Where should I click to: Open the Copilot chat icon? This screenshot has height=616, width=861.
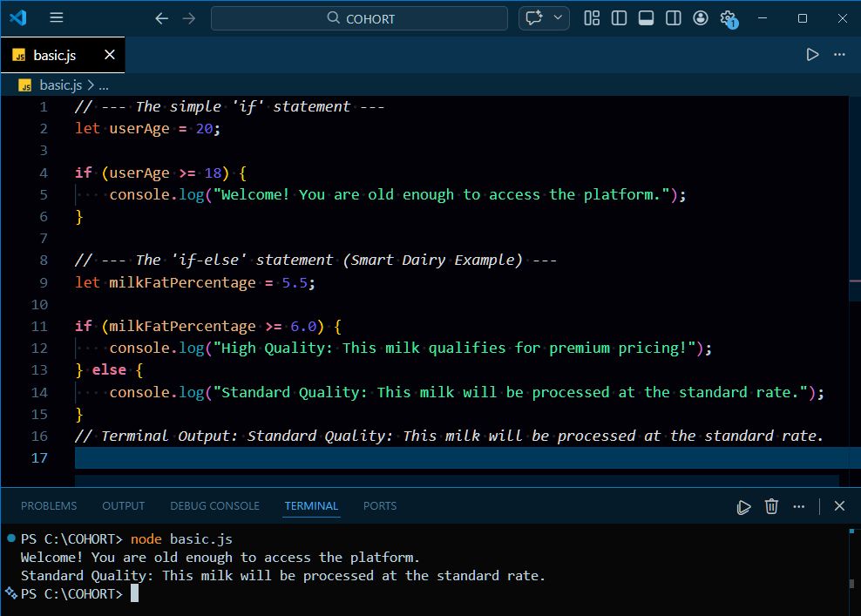click(533, 18)
